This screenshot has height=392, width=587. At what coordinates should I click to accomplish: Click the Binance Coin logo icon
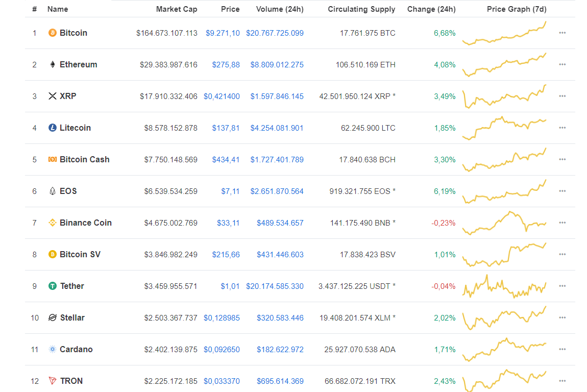[x=53, y=223]
